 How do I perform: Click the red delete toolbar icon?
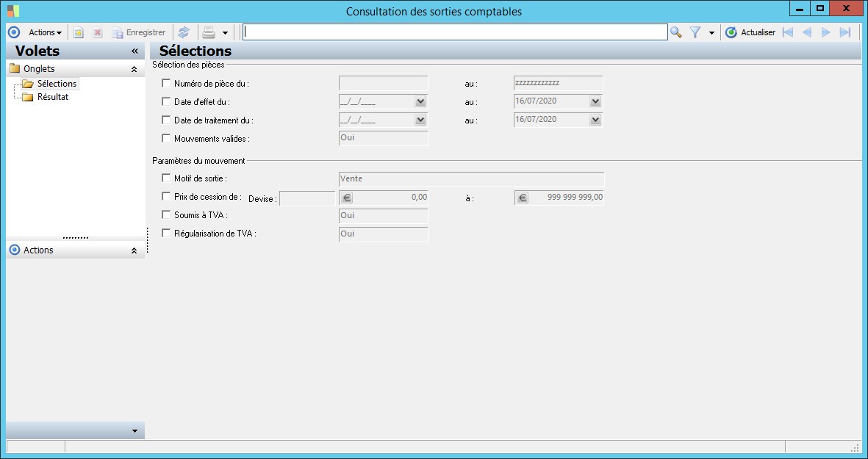pyautogui.click(x=98, y=32)
